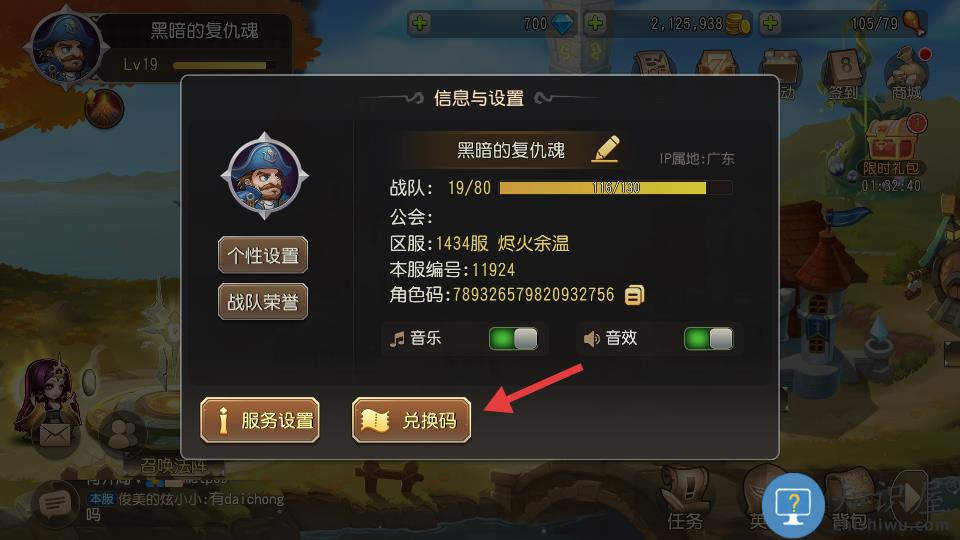Toggle the 音乐 music switch
This screenshot has width=960, height=540.
coord(513,339)
